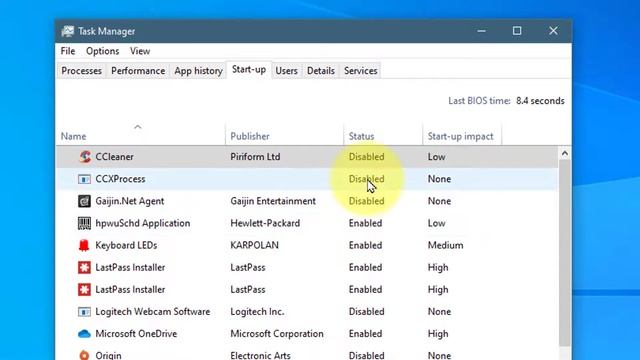Click Electronic Arts publisher cell
Viewport: 640px width, 360px height.
(260, 356)
